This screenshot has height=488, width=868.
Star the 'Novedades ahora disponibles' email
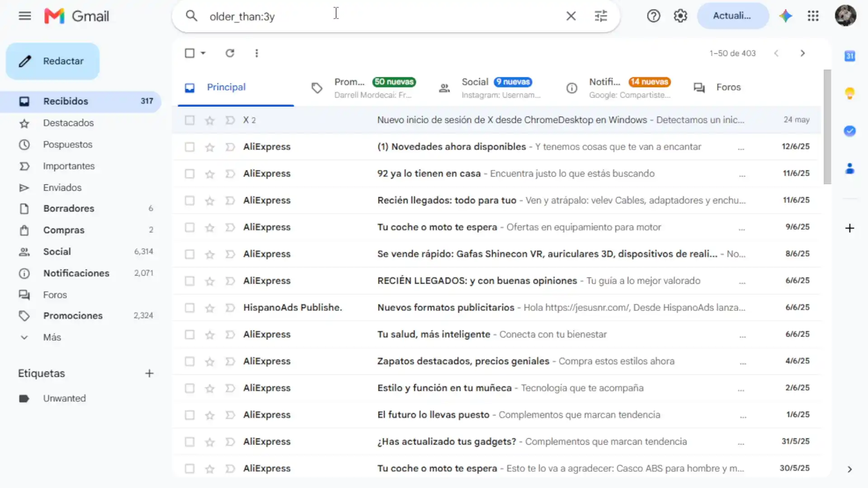point(209,147)
